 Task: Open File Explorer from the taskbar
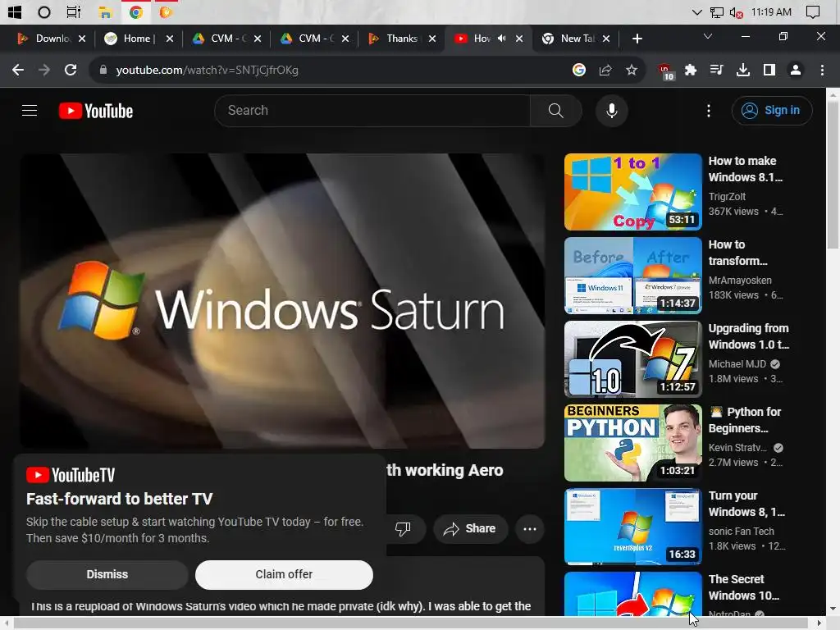105,11
